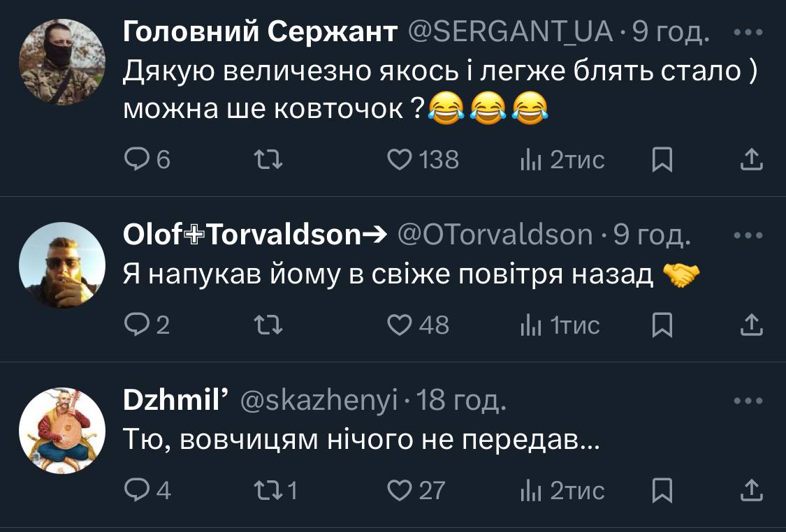Viewport: 786px width, 532px height.
Task: Share Olof Torvaldson's tweet
Action: pyautogui.click(x=751, y=325)
